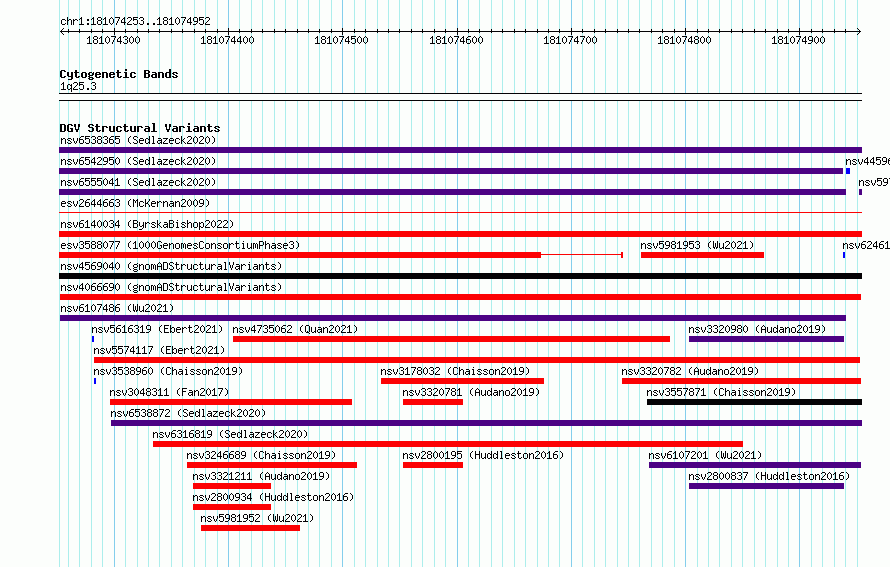The image size is (890, 567).
Task: Select nsv3320782 (Audano2019) label
Action: 690,371
